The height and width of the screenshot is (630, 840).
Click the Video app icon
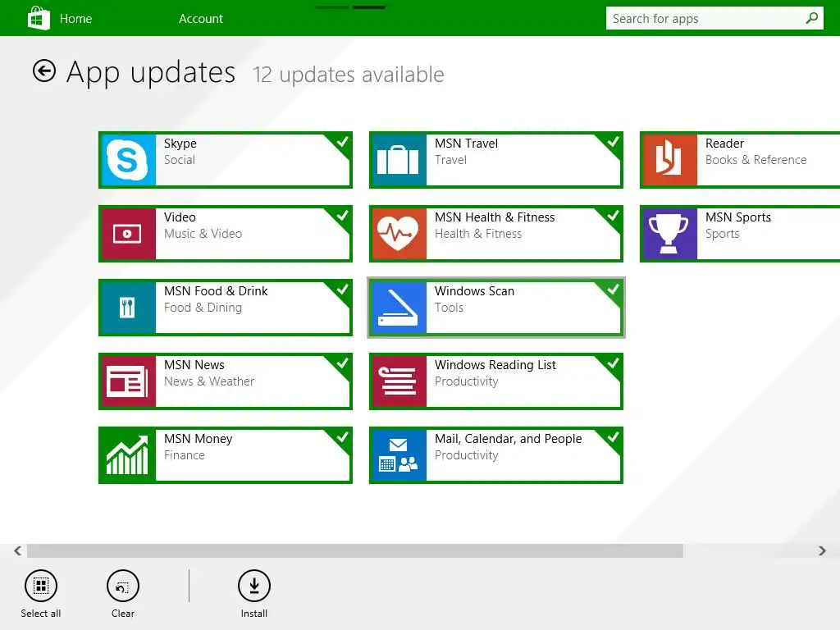tap(128, 234)
